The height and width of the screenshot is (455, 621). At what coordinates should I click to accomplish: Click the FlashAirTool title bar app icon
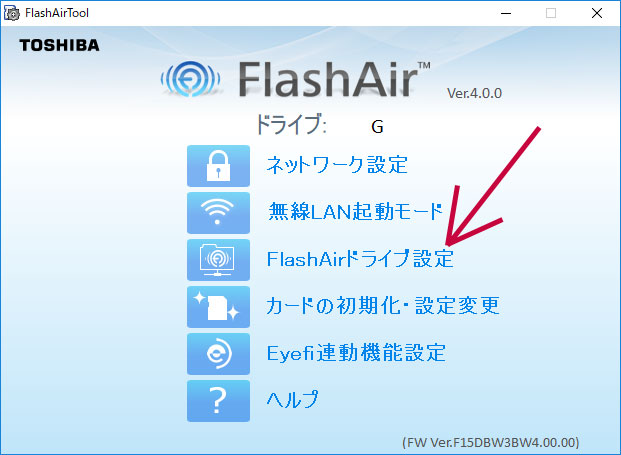pos(11,13)
